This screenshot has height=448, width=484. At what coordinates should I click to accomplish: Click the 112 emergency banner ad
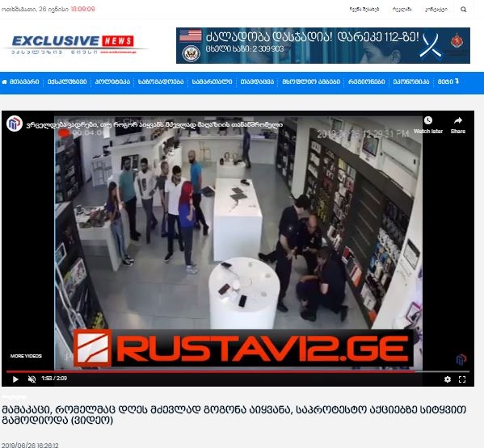tap(323, 46)
